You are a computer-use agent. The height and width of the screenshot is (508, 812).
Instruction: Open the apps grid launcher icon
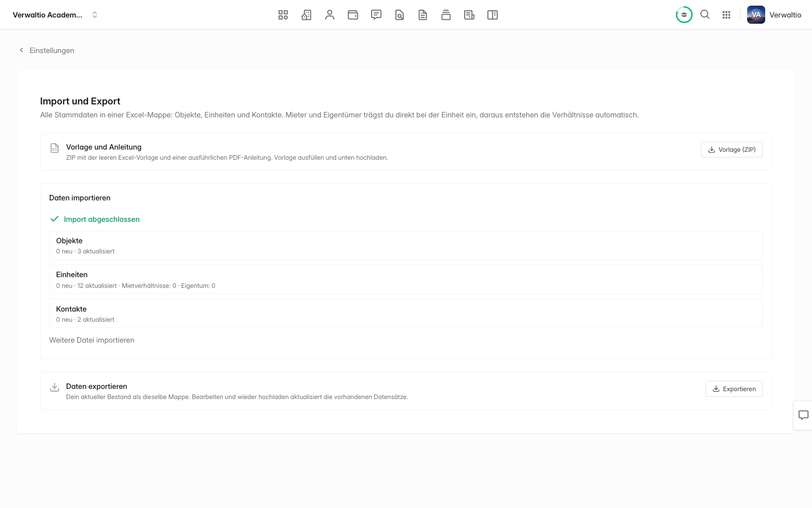point(726,15)
